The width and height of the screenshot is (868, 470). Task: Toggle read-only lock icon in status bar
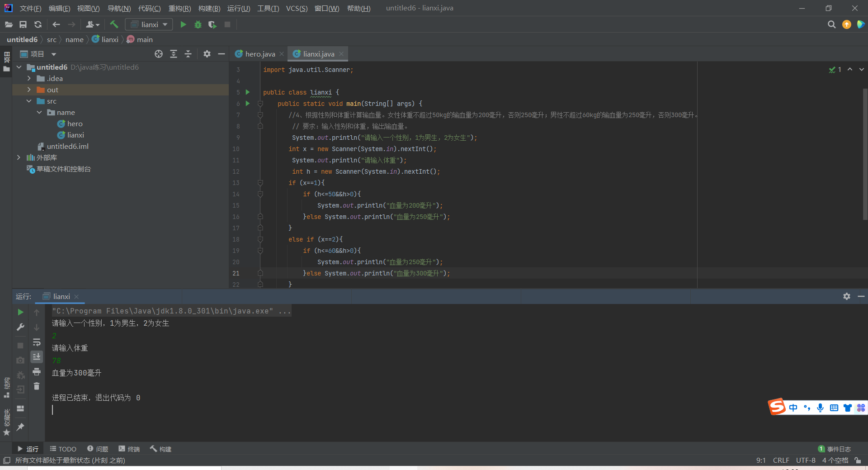858,460
